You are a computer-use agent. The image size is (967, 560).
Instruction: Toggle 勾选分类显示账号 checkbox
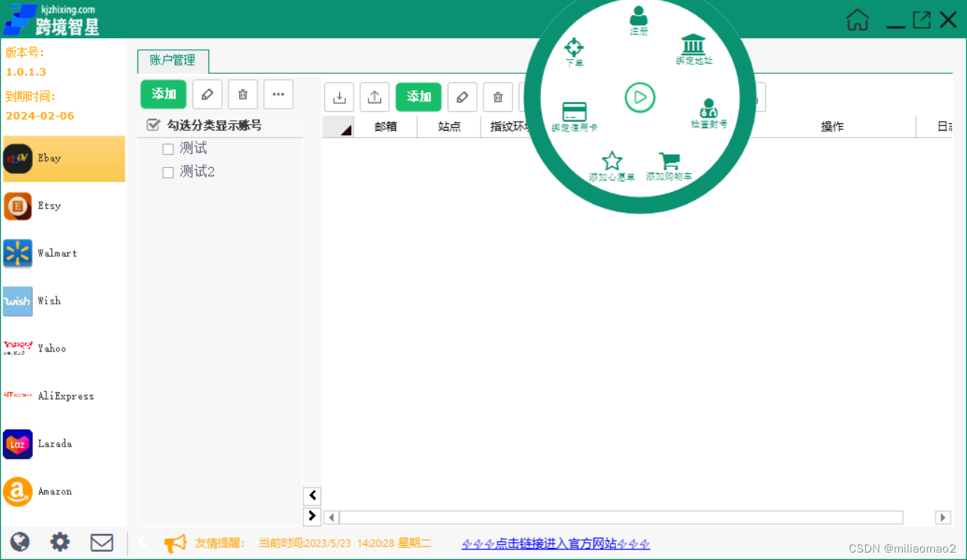click(153, 125)
